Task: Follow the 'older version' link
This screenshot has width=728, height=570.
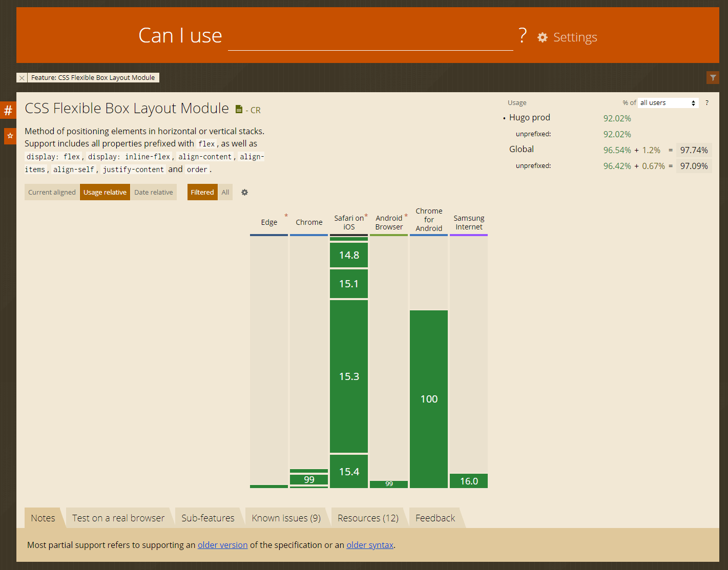Action: click(x=223, y=545)
